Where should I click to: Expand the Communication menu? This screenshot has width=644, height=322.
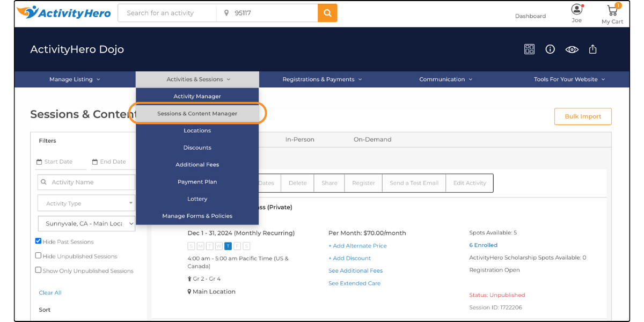pyautogui.click(x=446, y=79)
